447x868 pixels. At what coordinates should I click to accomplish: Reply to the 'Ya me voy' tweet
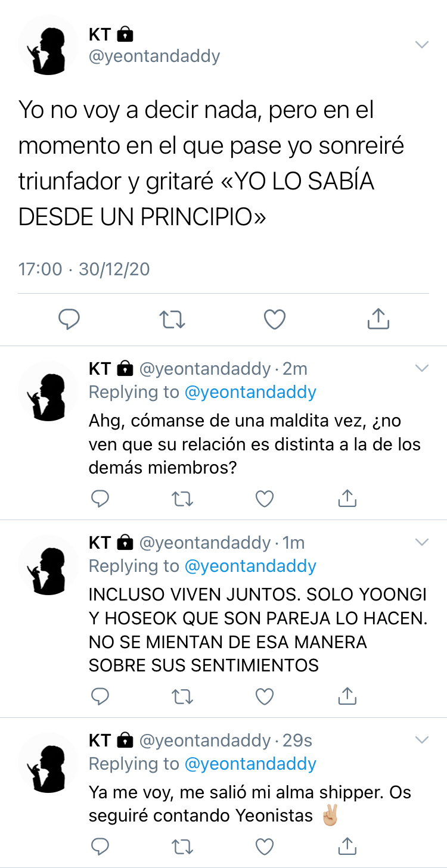pos(100,846)
